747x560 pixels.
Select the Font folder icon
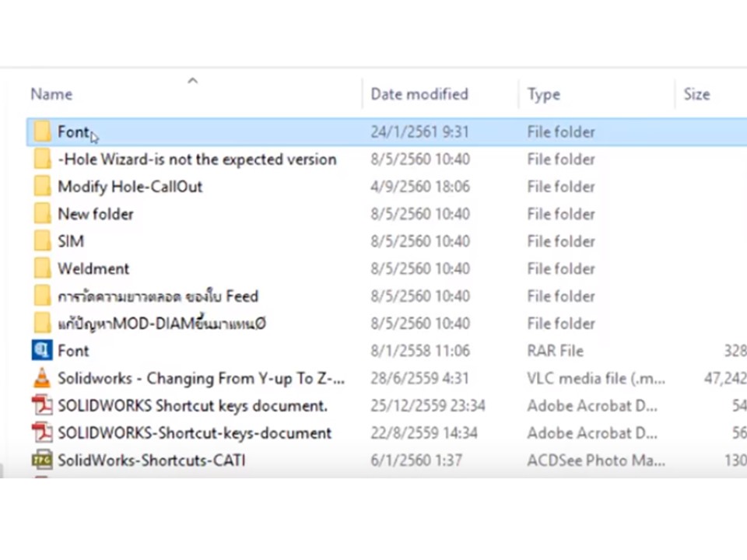[42, 131]
